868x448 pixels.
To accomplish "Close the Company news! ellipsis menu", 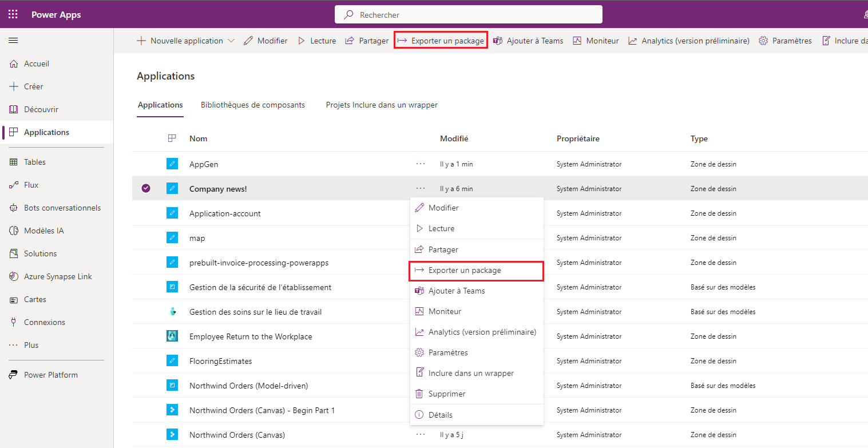I will point(421,188).
